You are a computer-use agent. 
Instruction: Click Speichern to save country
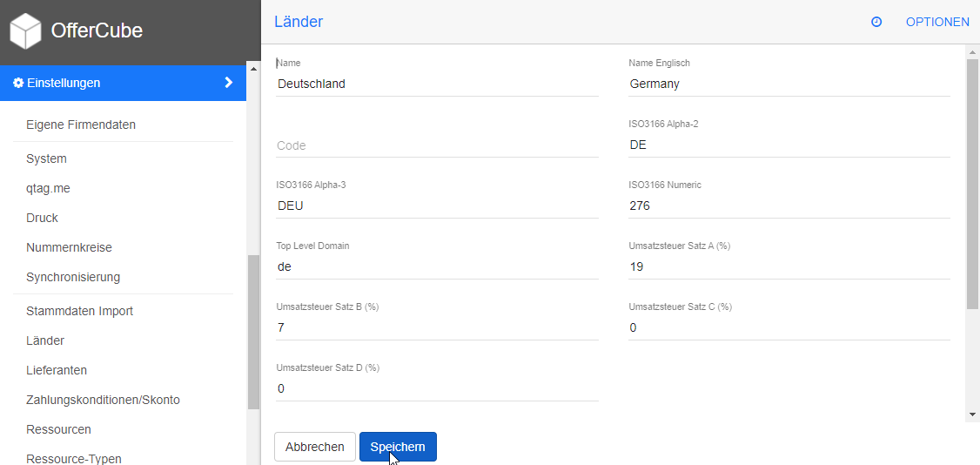click(398, 447)
